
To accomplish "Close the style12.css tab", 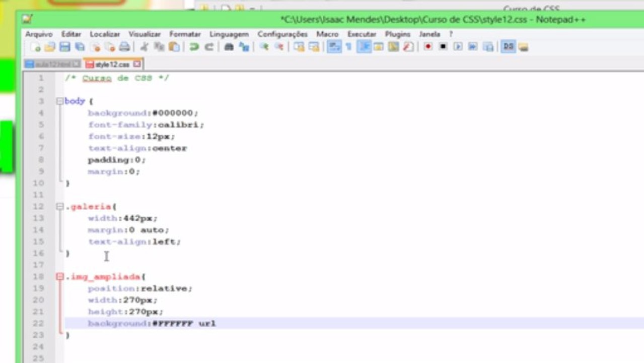I will pyautogui.click(x=137, y=65).
